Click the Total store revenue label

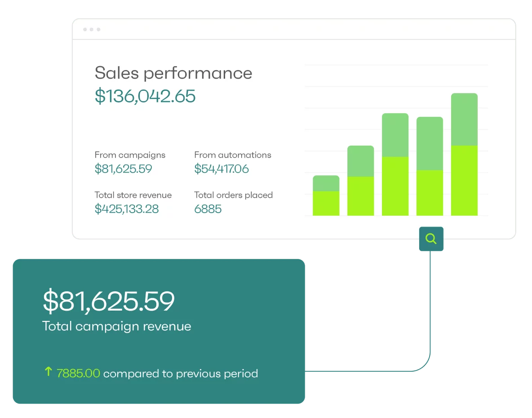click(x=133, y=195)
